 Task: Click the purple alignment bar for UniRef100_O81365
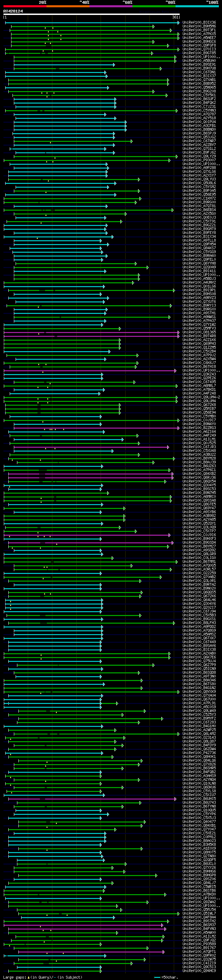coord(92,332)
